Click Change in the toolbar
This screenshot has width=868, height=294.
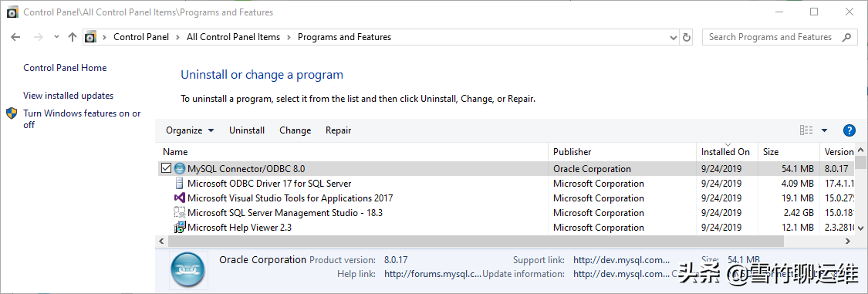coord(295,130)
